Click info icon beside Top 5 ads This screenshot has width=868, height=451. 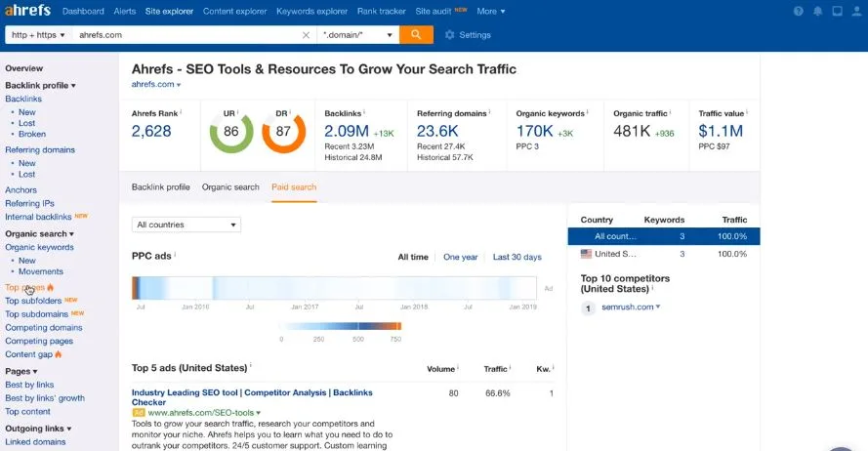pos(251,366)
